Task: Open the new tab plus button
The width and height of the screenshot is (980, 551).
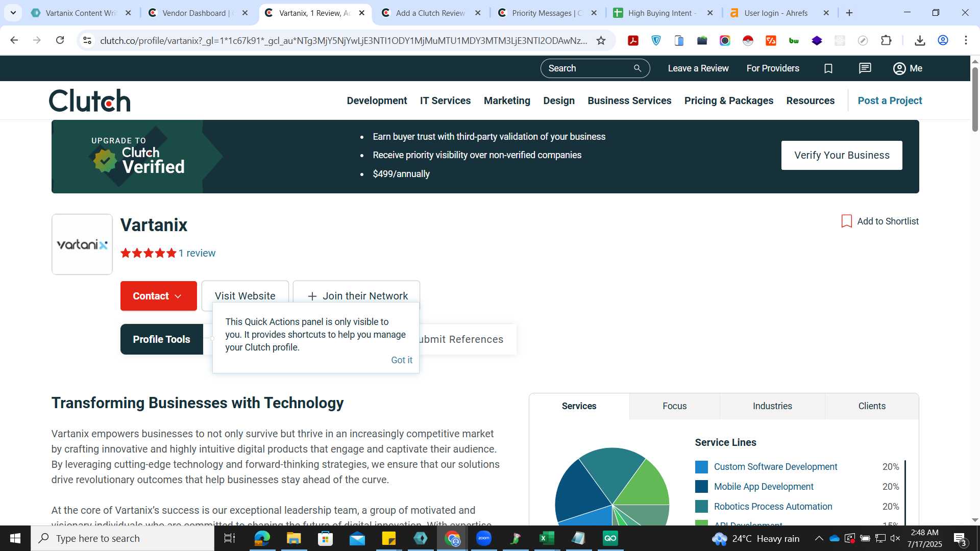Action: point(849,13)
